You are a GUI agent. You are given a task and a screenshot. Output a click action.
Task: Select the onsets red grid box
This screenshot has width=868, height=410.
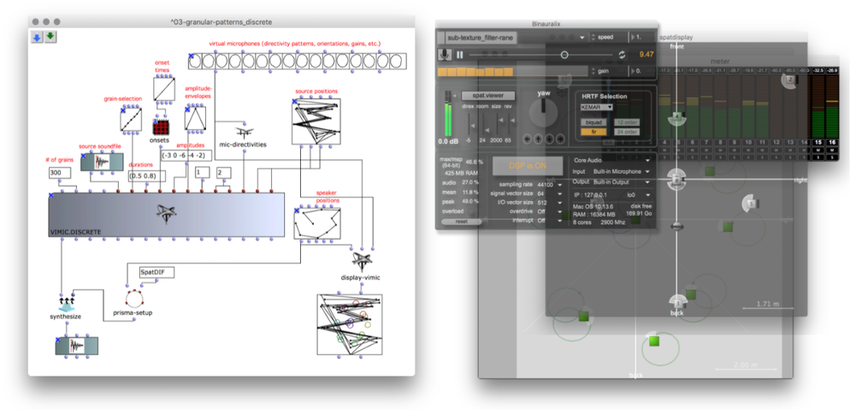161,128
